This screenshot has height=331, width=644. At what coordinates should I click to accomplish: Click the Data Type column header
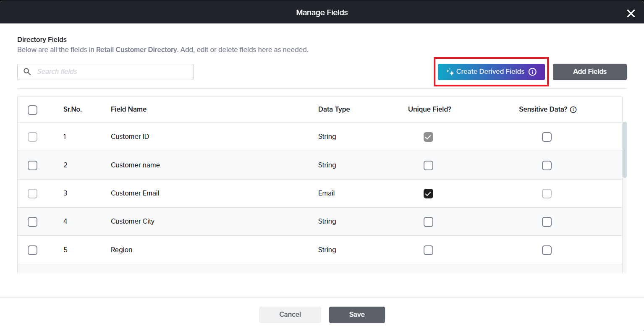coord(334,109)
